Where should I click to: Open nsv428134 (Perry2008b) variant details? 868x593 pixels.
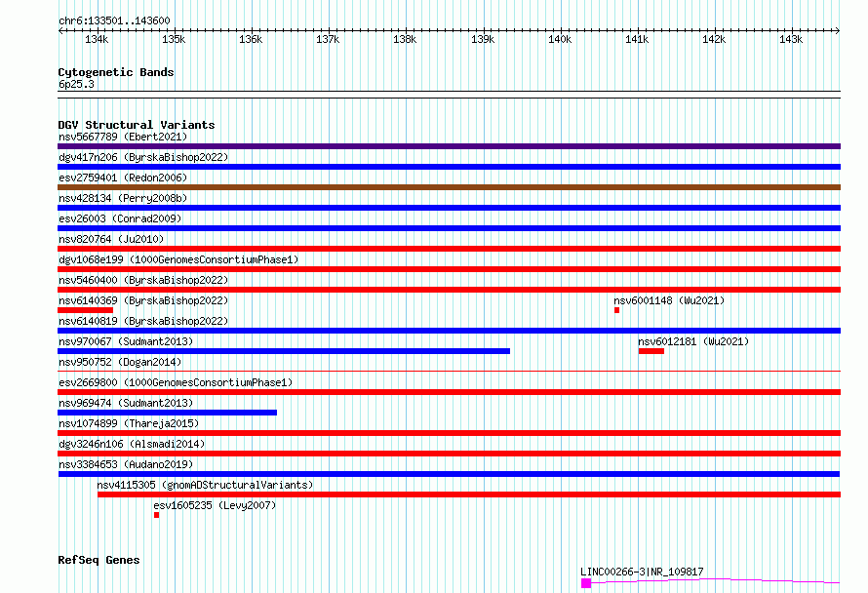(123, 198)
